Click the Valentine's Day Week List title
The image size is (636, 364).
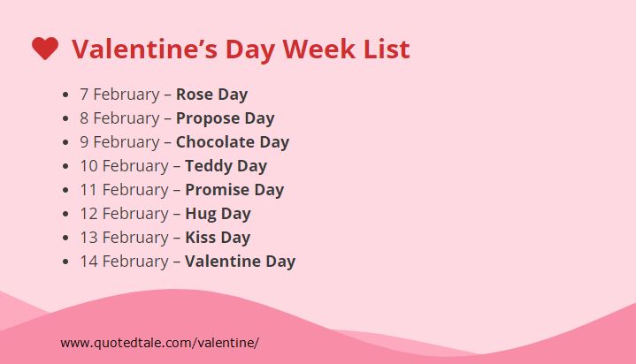pyautogui.click(x=241, y=49)
